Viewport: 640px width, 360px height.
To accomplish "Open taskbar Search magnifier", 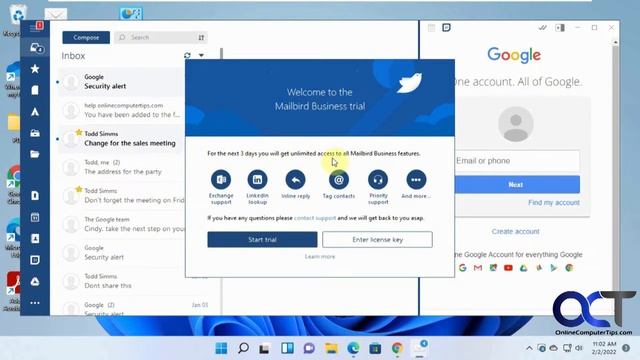I will (x=243, y=348).
